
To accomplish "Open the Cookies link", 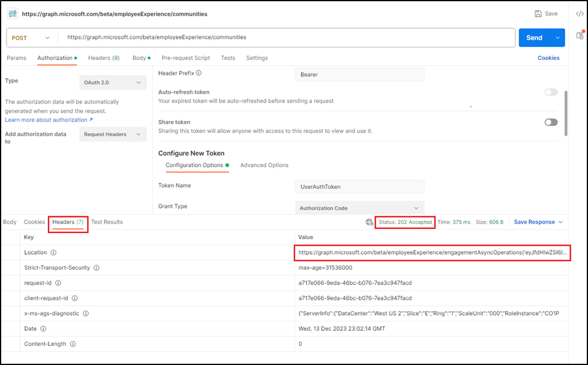I will click(x=548, y=58).
